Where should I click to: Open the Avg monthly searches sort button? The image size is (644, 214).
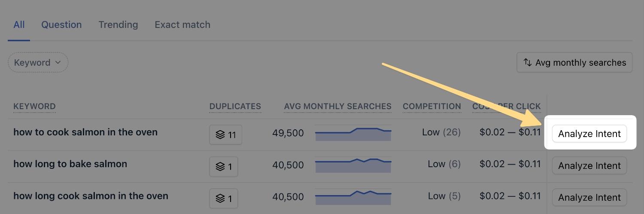(574, 63)
